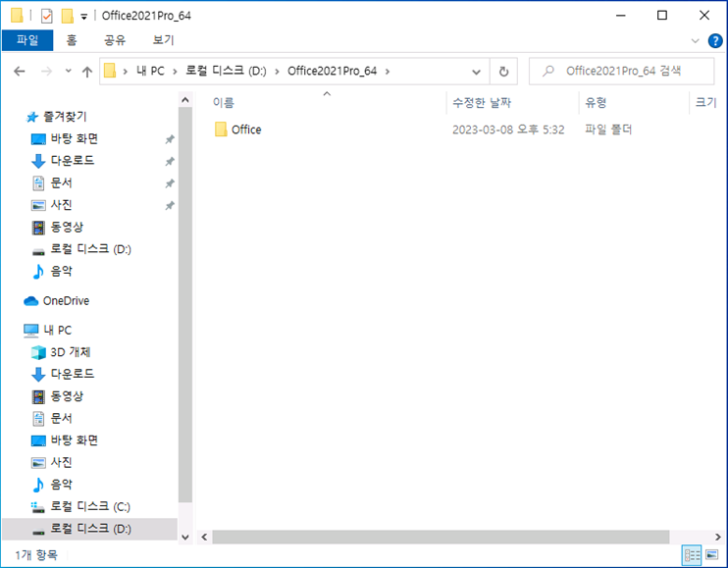728x568 pixels.
Task: Click the pin icon beside 사진
Action: (x=170, y=205)
